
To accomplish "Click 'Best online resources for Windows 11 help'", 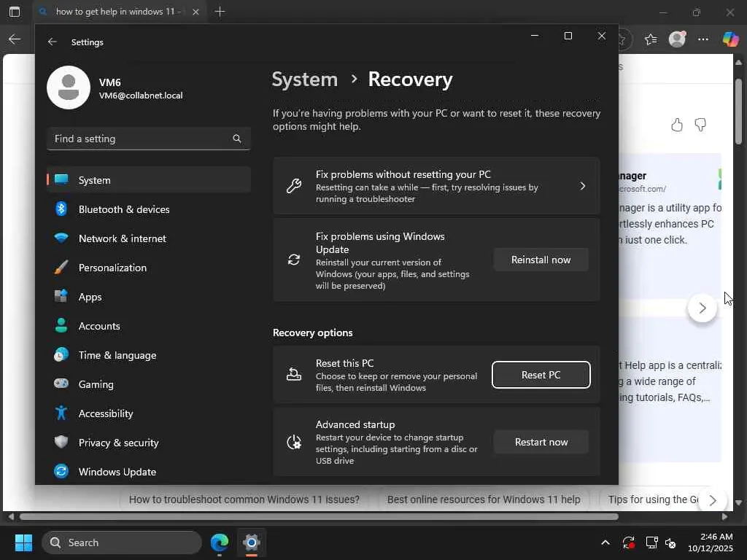I will point(484,499).
